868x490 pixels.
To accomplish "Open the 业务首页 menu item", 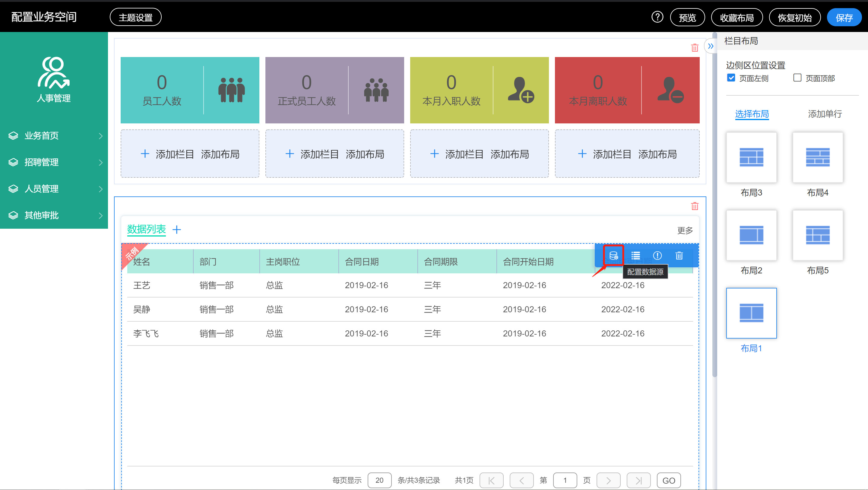I will pos(54,135).
